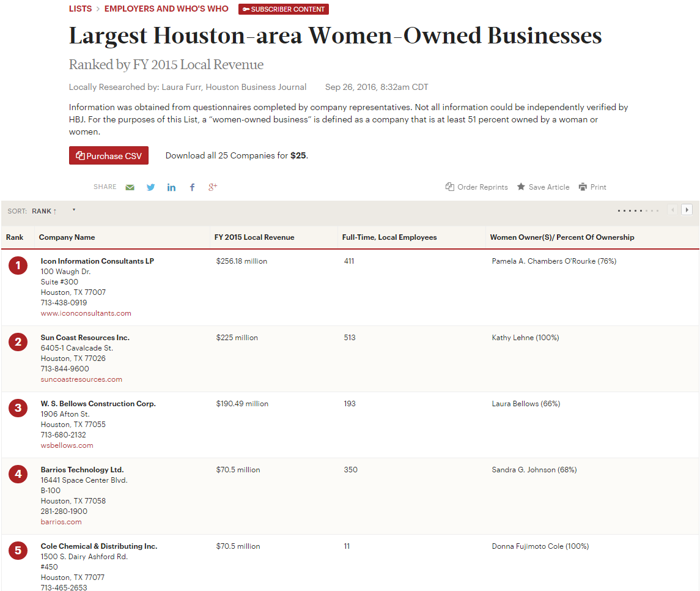Sort by FY 2015 Local Revenue header
The image size is (700, 591).
pyautogui.click(x=254, y=237)
